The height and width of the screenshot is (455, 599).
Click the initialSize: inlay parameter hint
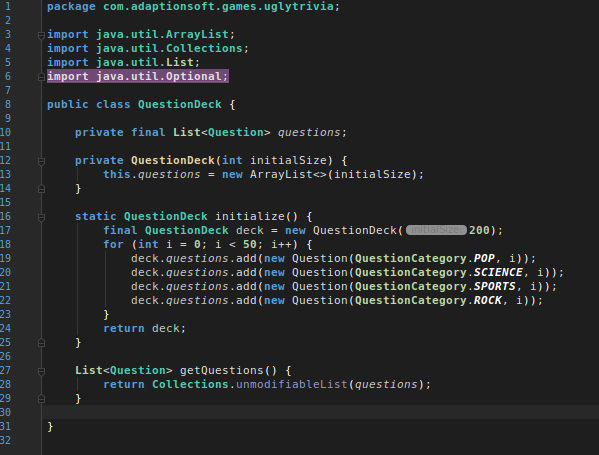pos(436,230)
